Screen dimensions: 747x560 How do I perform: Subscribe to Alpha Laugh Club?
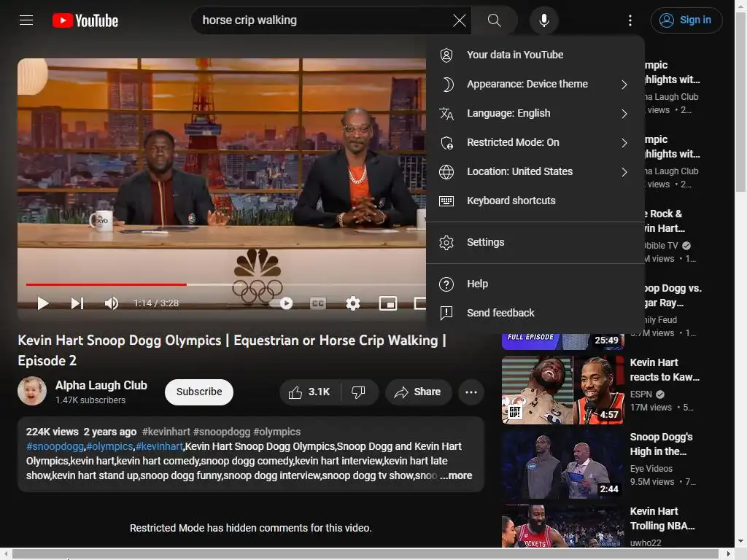coord(199,392)
